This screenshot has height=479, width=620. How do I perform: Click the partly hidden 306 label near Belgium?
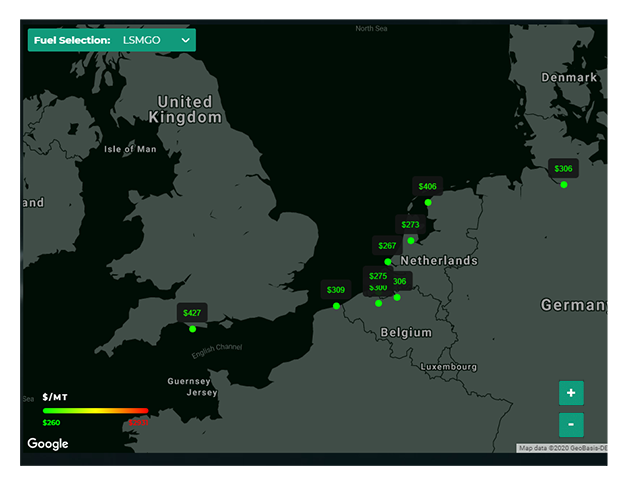point(402,281)
